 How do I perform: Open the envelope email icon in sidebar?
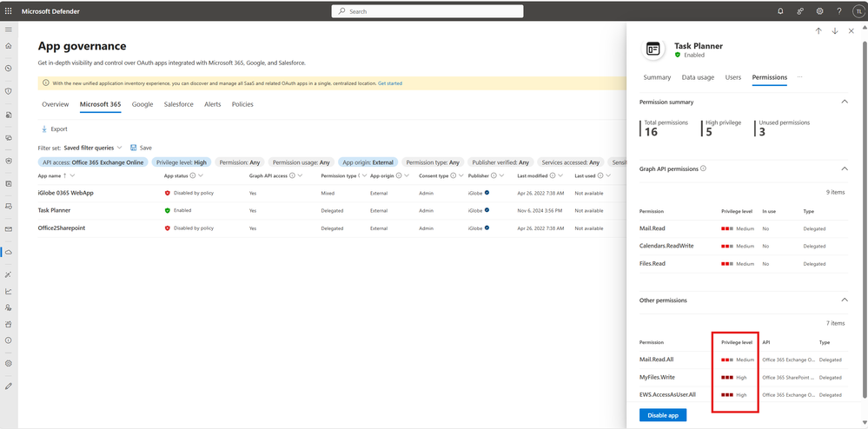click(x=9, y=228)
